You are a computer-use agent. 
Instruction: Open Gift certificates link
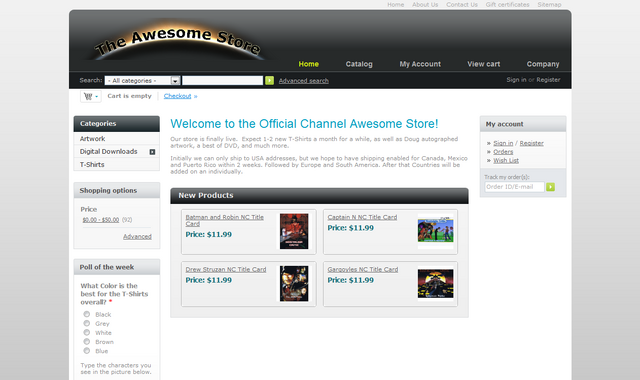coord(507,4)
